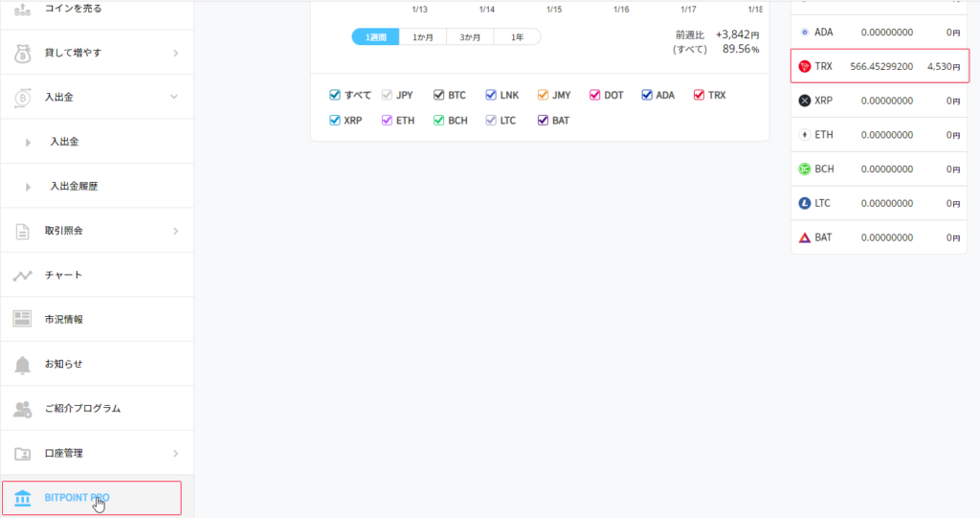Click the BCH green coin icon

pyautogui.click(x=804, y=169)
